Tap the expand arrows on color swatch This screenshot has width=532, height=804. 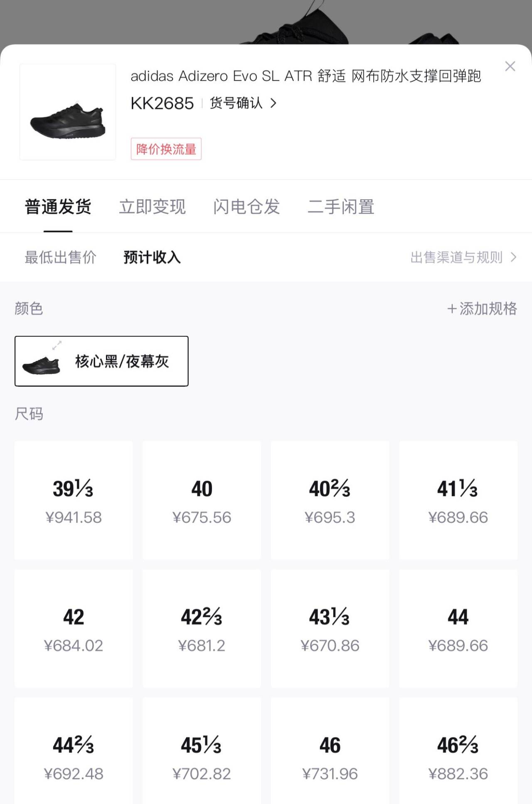(57, 345)
